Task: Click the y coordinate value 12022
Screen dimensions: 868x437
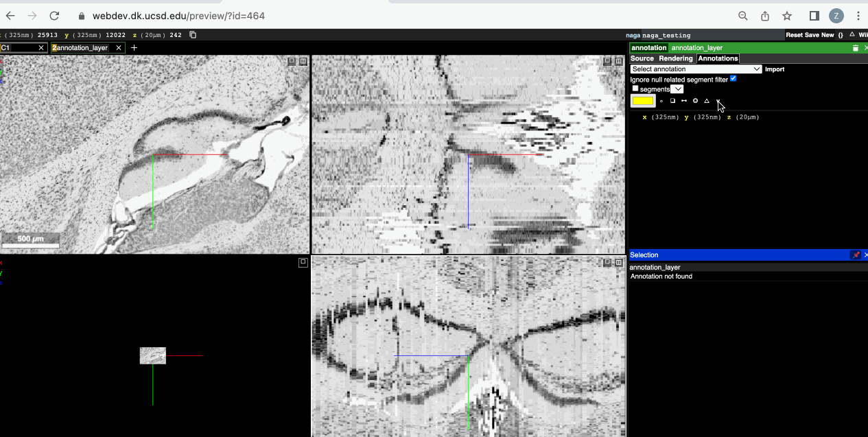Action: click(115, 35)
